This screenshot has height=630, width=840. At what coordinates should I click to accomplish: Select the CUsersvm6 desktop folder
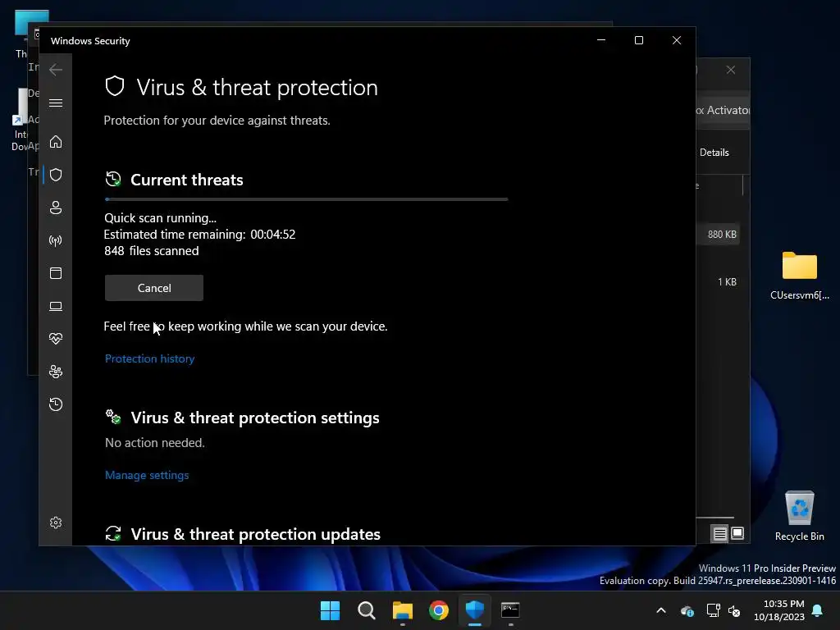click(x=799, y=276)
